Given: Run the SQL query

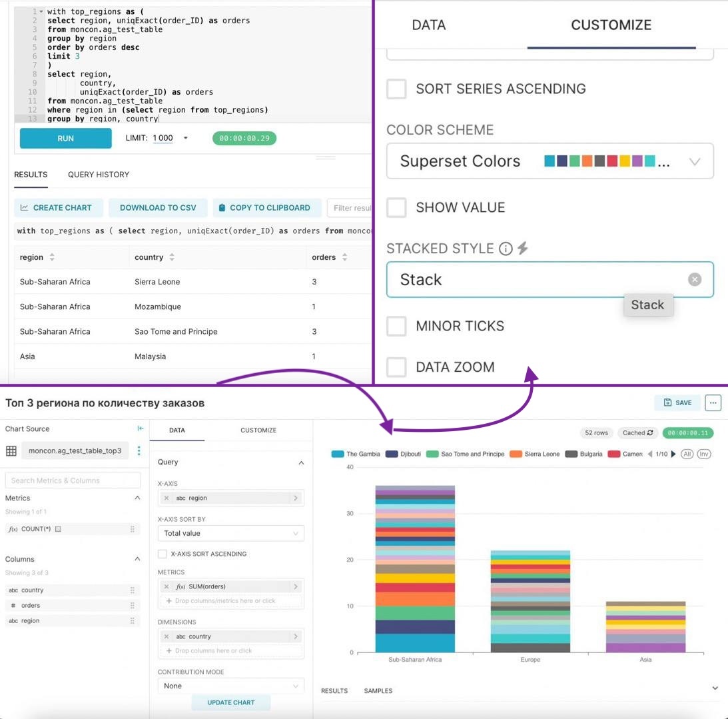Looking at the screenshot, I should 65,139.
